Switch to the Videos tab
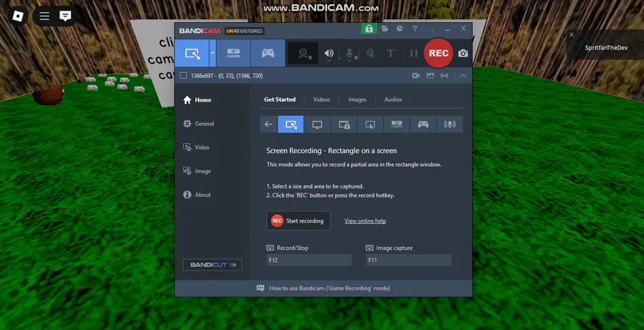This screenshot has height=330, width=644. point(321,100)
